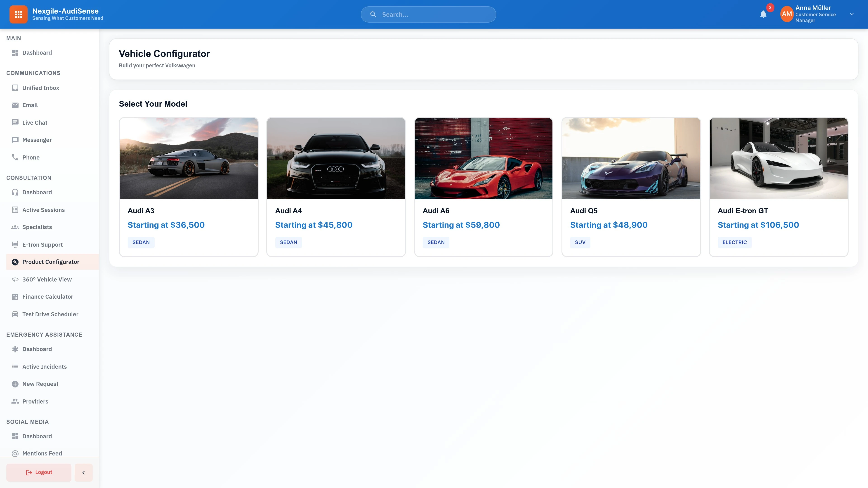Screen dimensions: 868x488
Task: Select the SUV tag on Audi Q5
Action: click(x=580, y=242)
